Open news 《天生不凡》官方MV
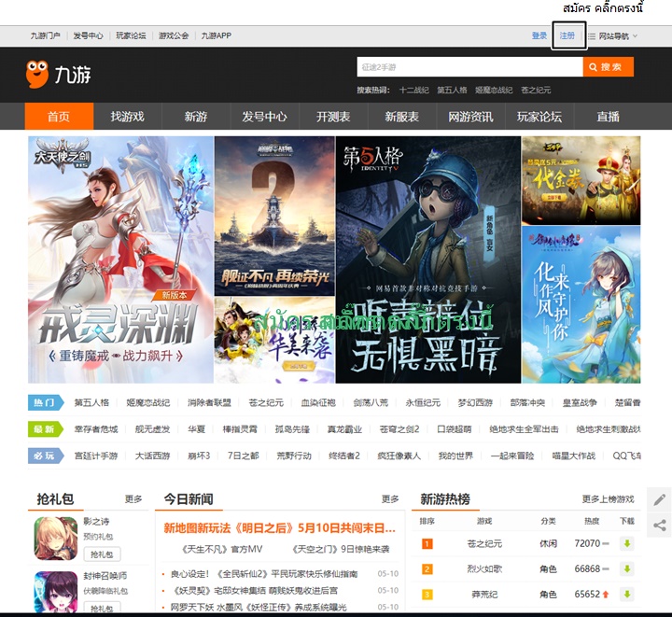 click(221, 549)
